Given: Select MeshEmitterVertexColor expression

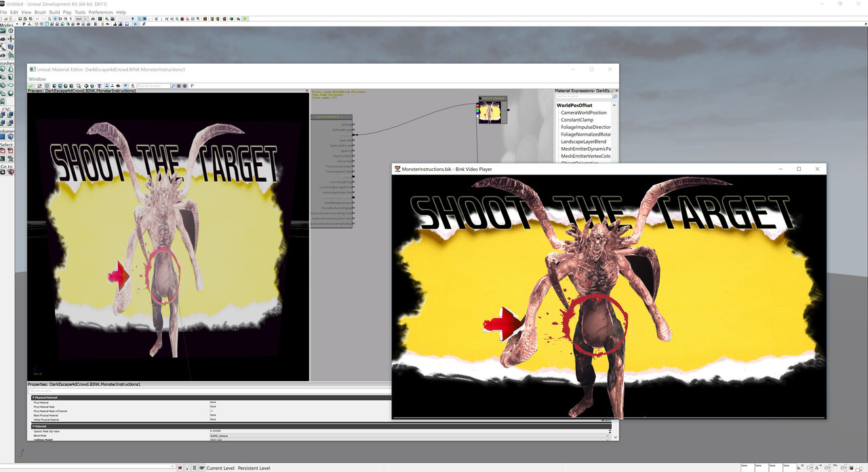Looking at the screenshot, I should 586,156.
